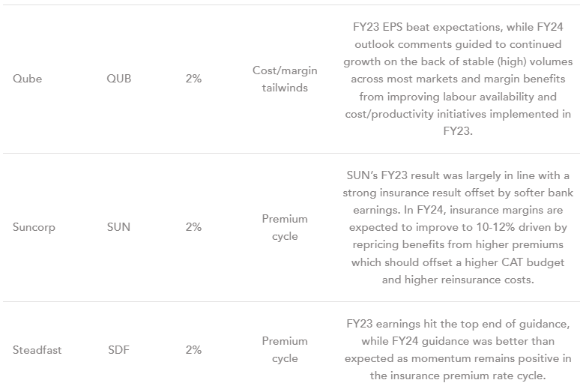Click the 2% weight in Suncorp row
Viewport: 580px width, 392px height.
(x=193, y=227)
